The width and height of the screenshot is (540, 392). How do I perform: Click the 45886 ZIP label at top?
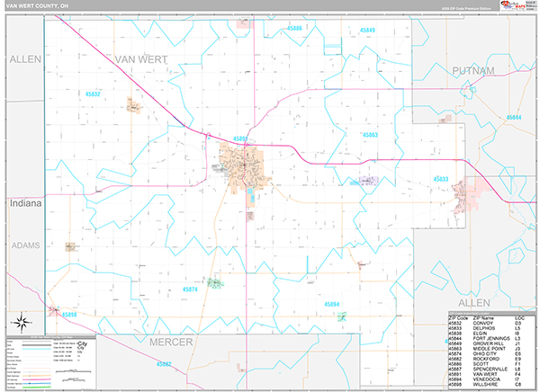click(x=293, y=29)
